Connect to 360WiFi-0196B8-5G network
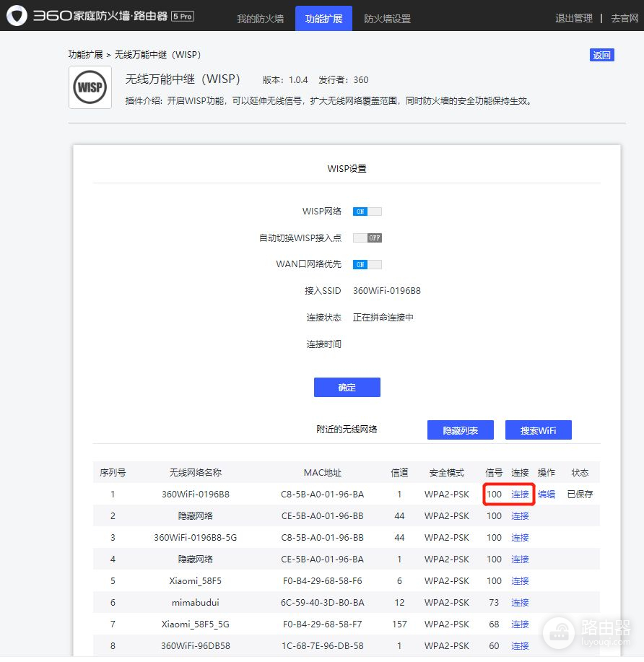 520,538
